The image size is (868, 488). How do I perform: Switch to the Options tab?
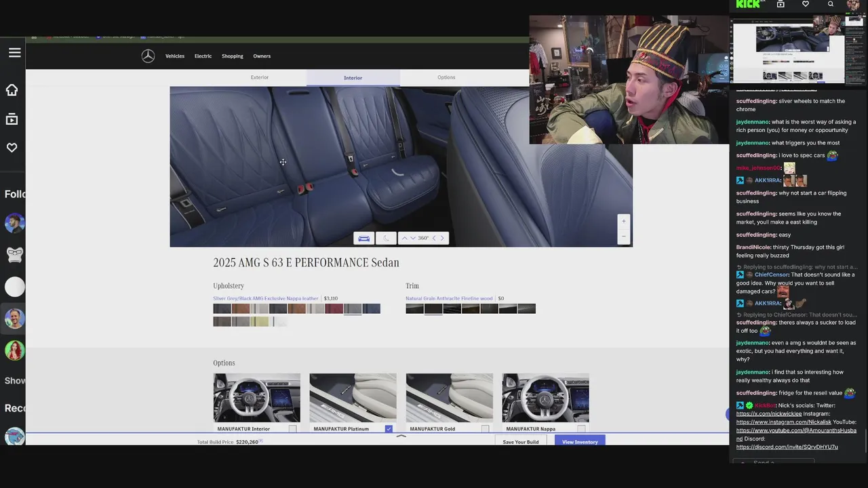446,77
